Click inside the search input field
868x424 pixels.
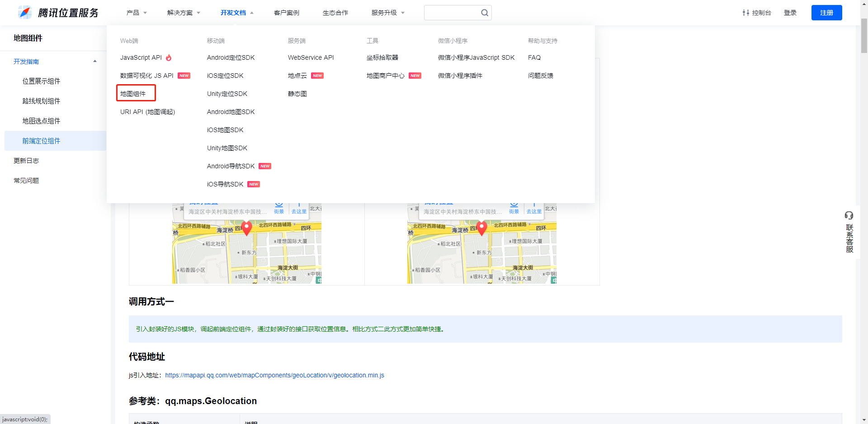pyautogui.click(x=452, y=12)
